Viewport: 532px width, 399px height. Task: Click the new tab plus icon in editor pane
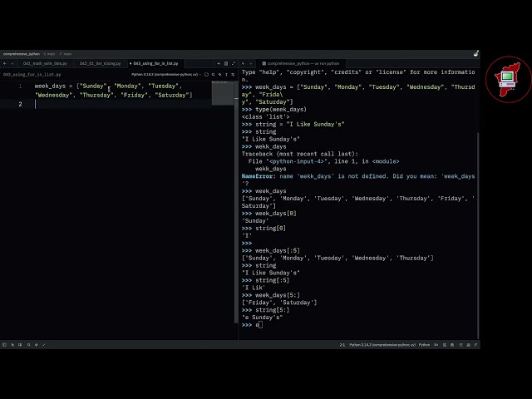coord(219,63)
